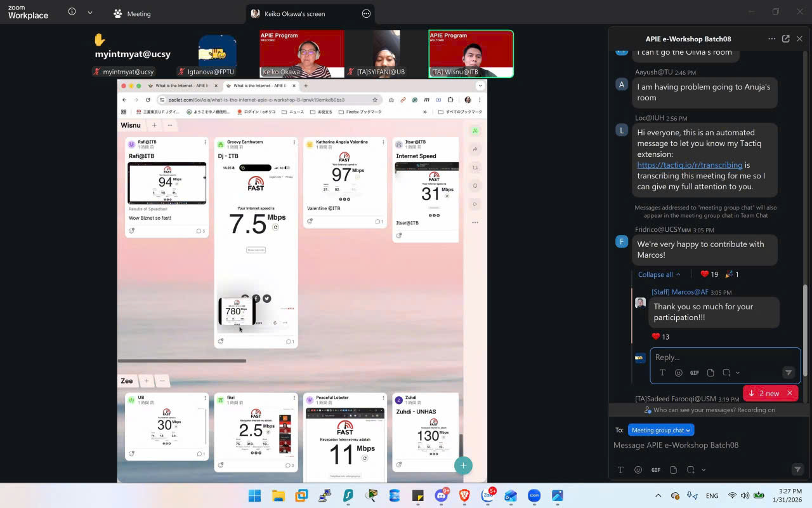
Task: Open Rafi@ITB card menu dots
Action: [205, 142]
